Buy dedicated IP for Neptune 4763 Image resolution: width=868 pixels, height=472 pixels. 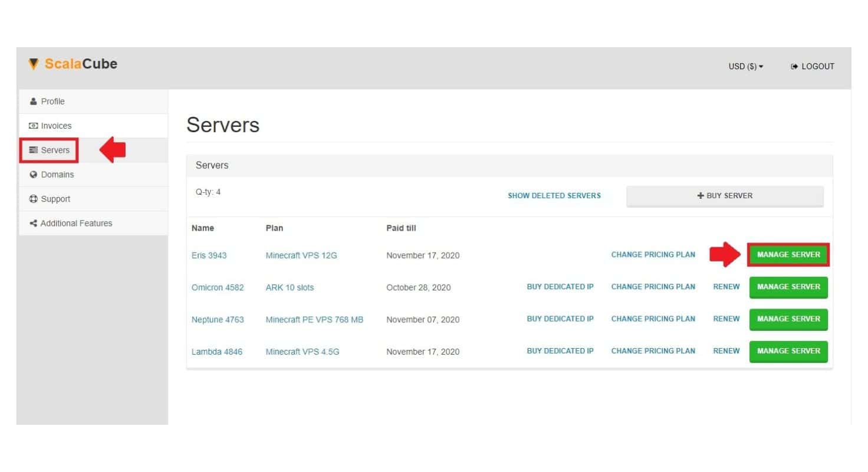coord(560,319)
